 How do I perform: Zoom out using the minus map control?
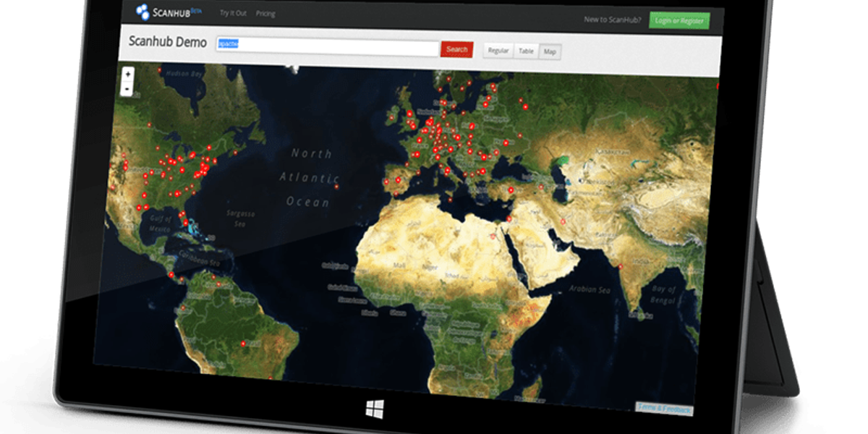[x=127, y=89]
